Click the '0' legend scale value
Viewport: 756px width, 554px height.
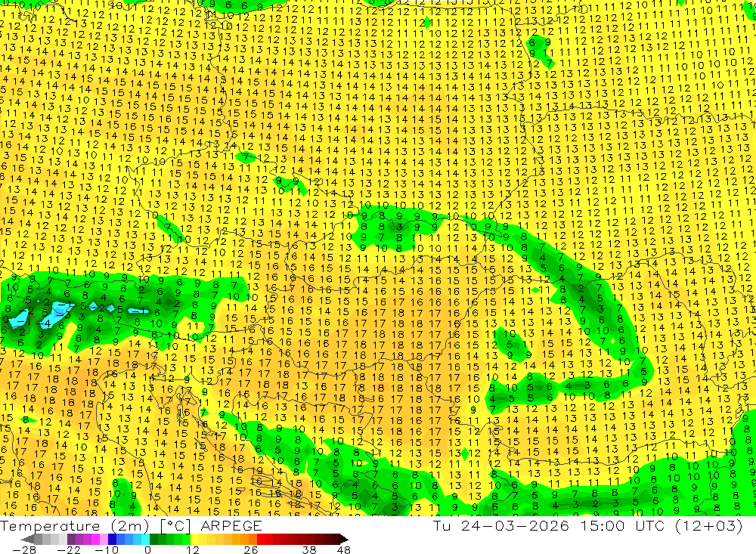coord(148,549)
